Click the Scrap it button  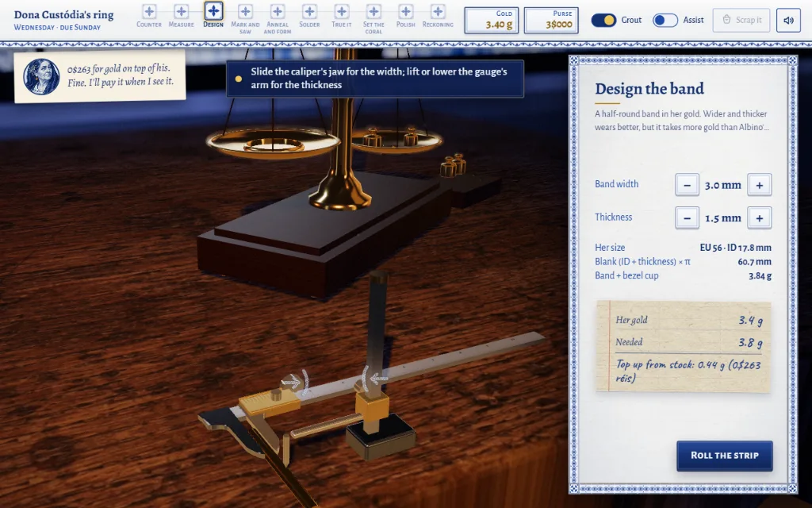click(741, 20)
